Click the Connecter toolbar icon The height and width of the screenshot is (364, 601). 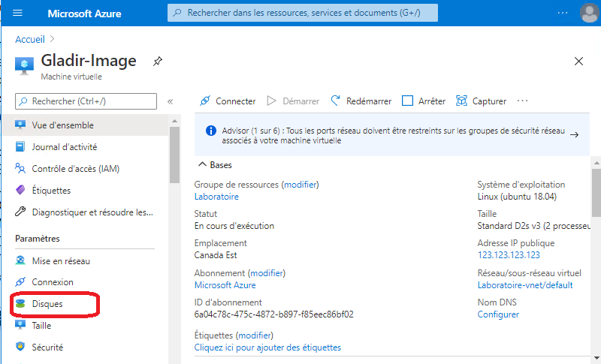coord(204,101)
